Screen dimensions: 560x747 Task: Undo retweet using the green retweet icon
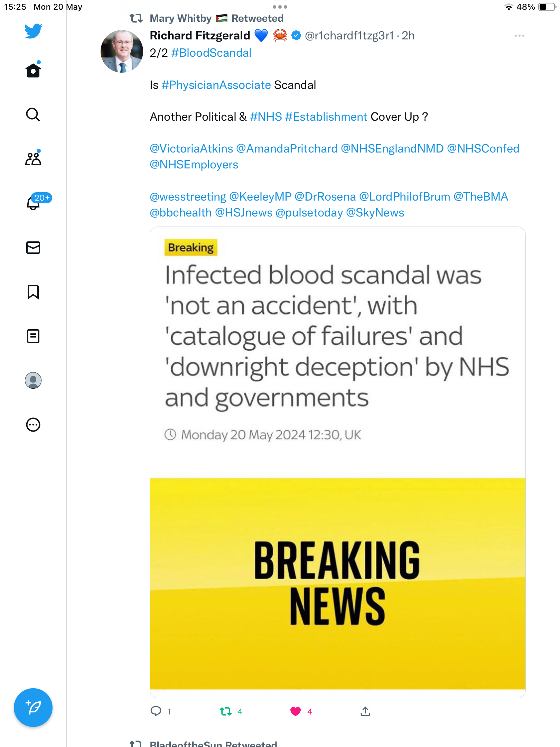pyautogui.click(x=226, y=711)
